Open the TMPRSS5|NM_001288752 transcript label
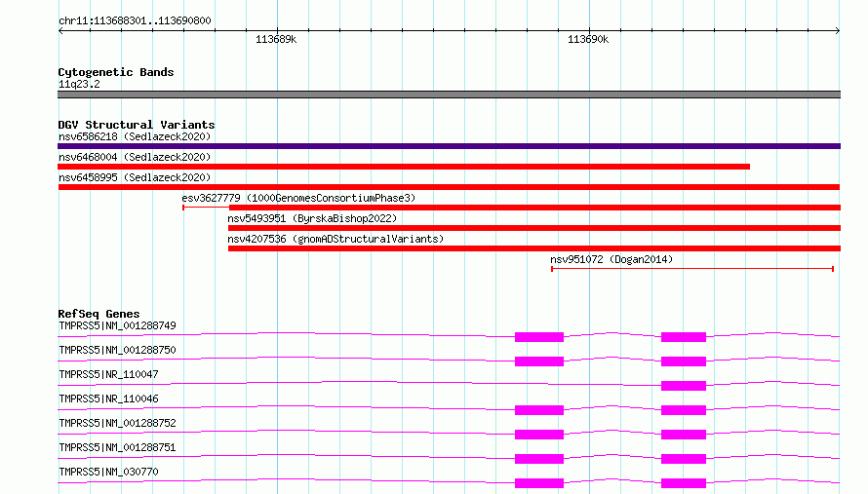Image resolution: width=868 pixels, height=494 pixels. 117,423
